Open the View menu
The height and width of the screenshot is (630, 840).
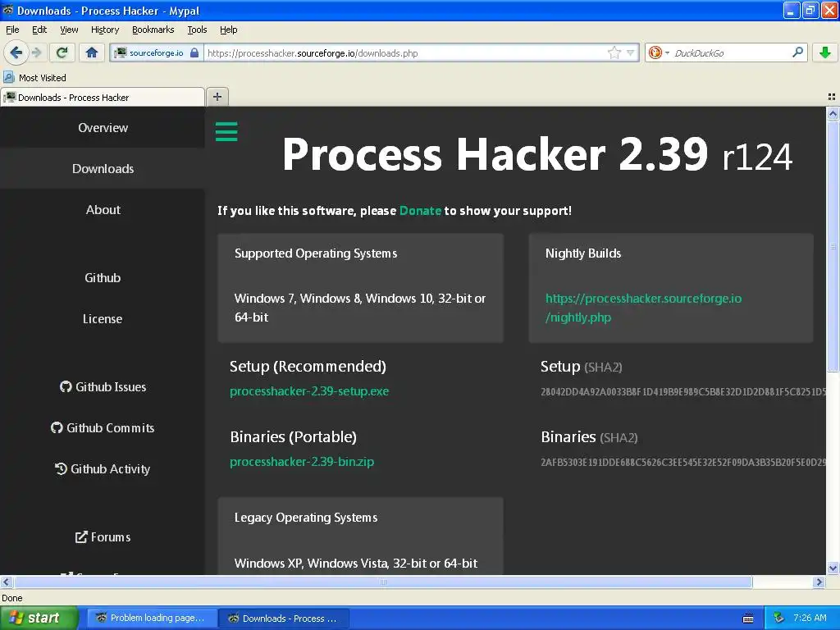[x=69, y=30]
